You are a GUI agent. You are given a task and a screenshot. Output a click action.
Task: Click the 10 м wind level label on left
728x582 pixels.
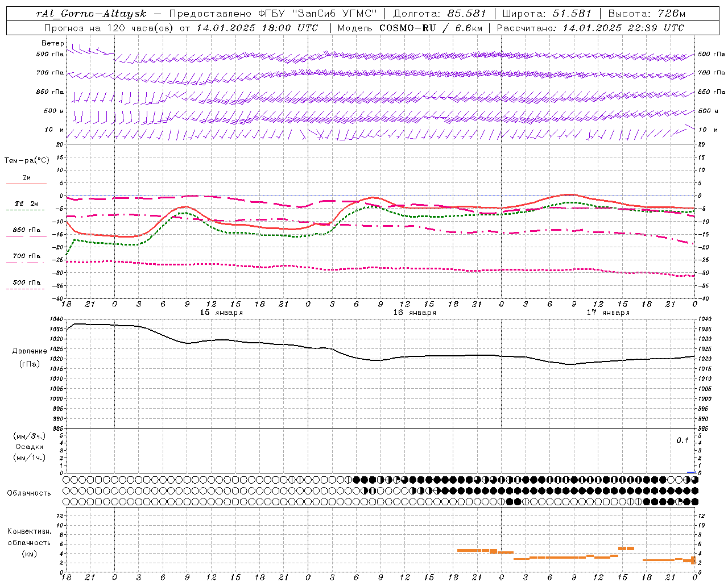tap(55, 130)
